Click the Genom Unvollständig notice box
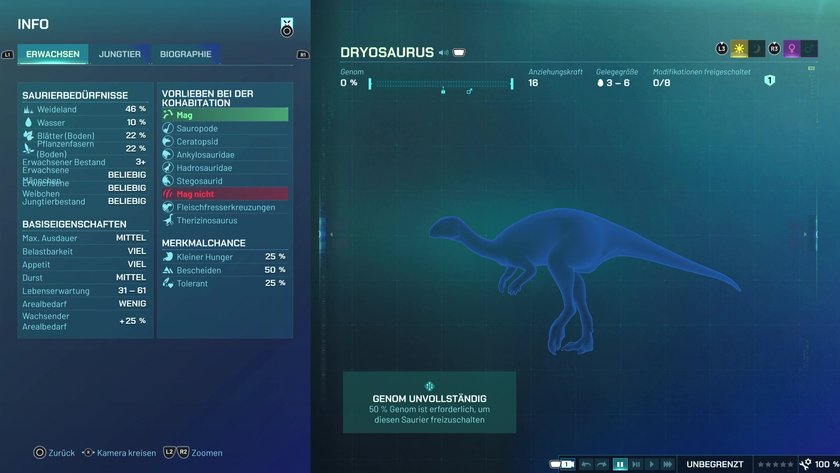The width and height of the screenshot is (840, 473). point(429,402)
